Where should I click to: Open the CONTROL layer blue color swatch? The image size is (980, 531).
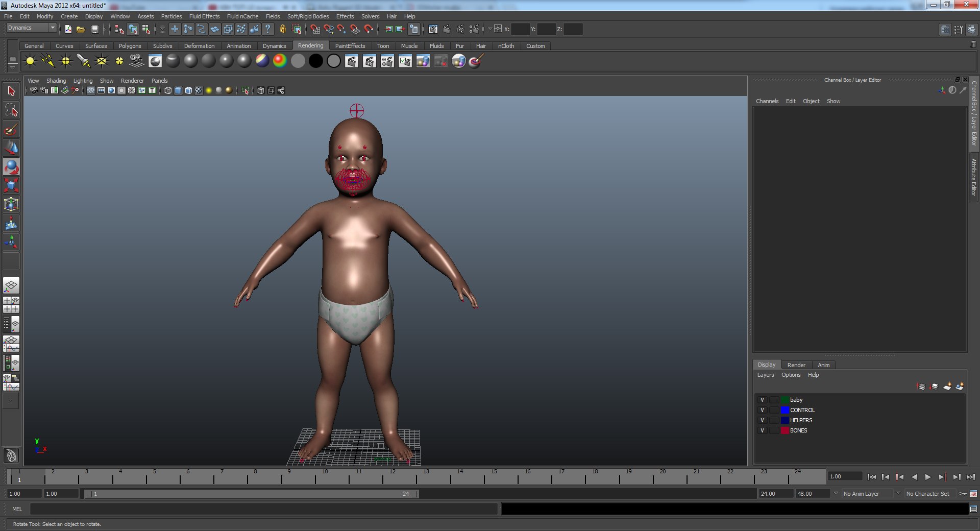pyautogui.click(x=785, y=410)
